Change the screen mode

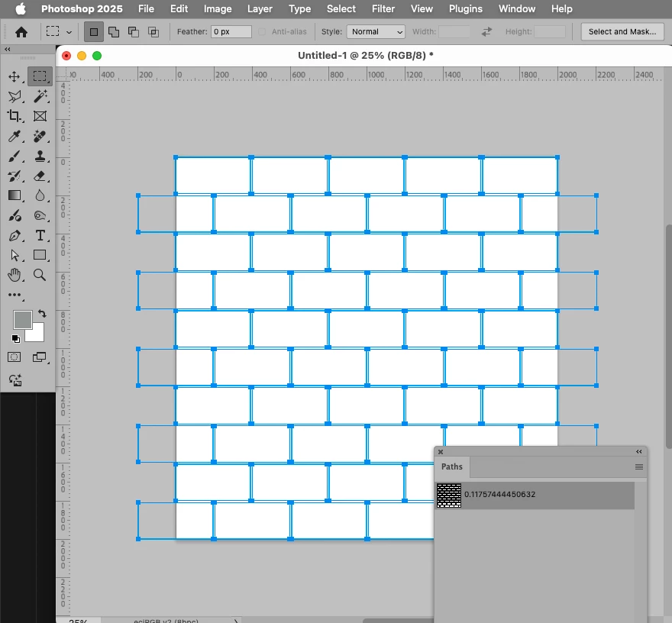pos(40,357)
